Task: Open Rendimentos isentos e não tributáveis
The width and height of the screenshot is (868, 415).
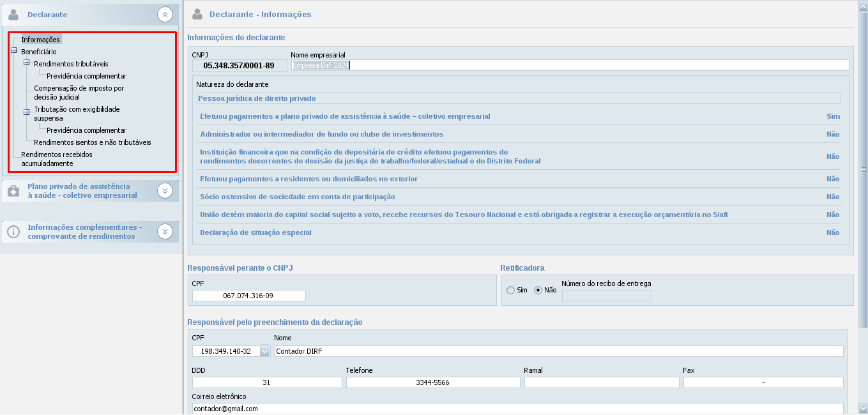Action: tap(93, 142)
